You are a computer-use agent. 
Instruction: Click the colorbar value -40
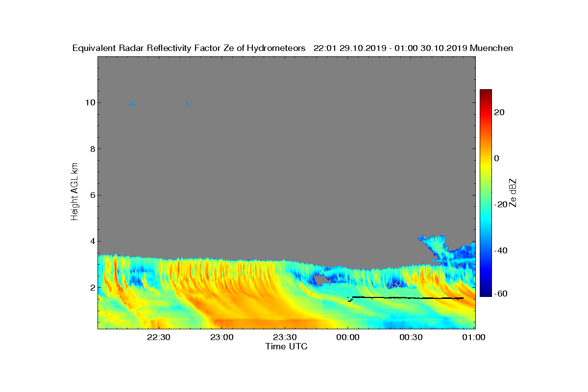501,250
